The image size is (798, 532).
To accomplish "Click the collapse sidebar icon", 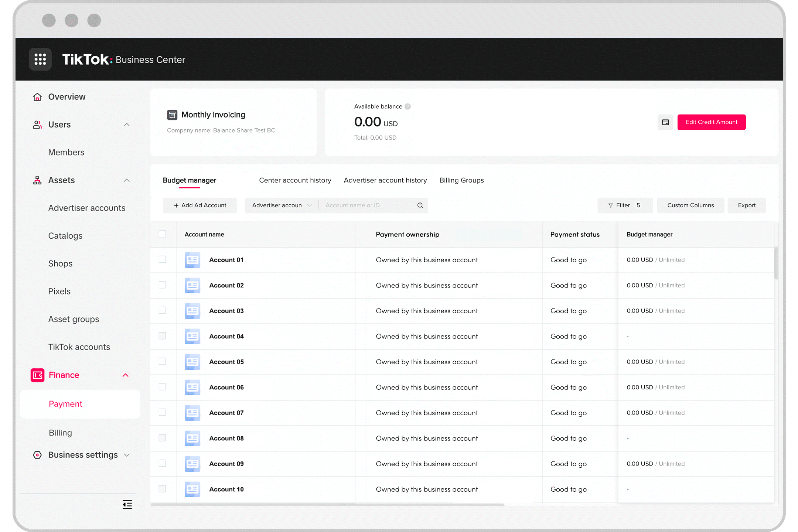I will point(127,505).
